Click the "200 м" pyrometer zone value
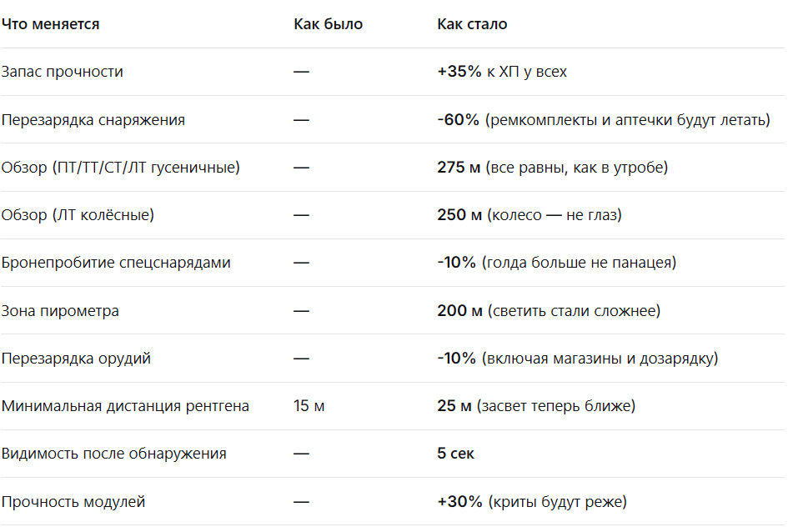The image size is (798, 532). tap(459, 311)
